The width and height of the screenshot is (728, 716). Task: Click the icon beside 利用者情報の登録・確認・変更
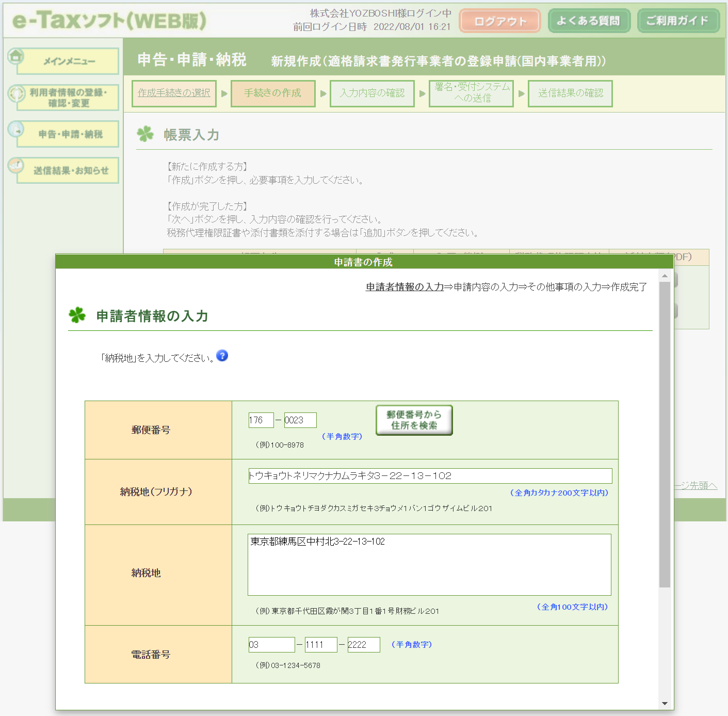coord(16,93)
